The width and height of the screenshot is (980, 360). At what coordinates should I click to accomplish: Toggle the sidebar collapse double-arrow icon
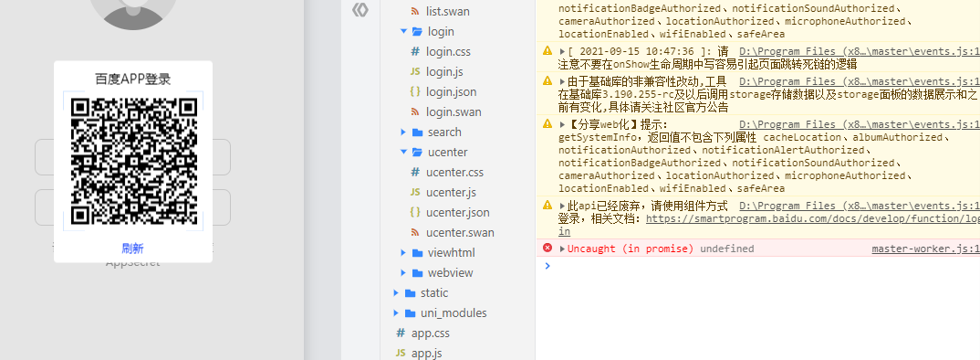(x=360, y=9)
